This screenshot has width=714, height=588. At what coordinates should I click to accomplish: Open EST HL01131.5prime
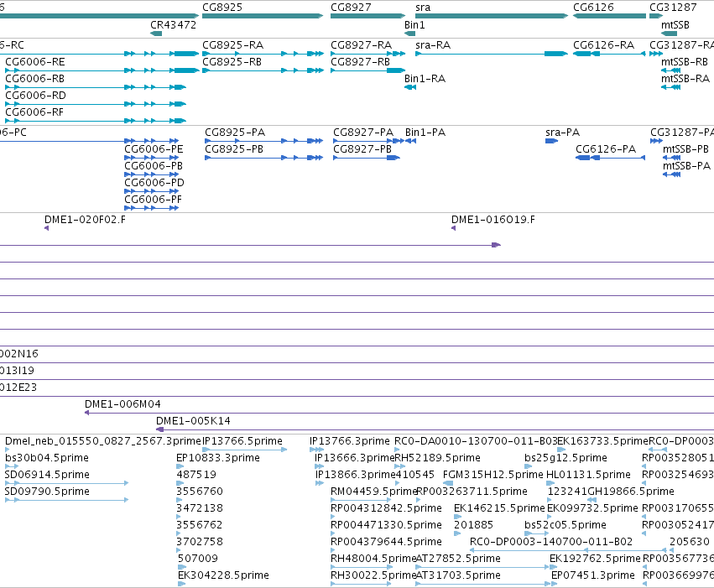pyautogui.click(x=588, y=475)
